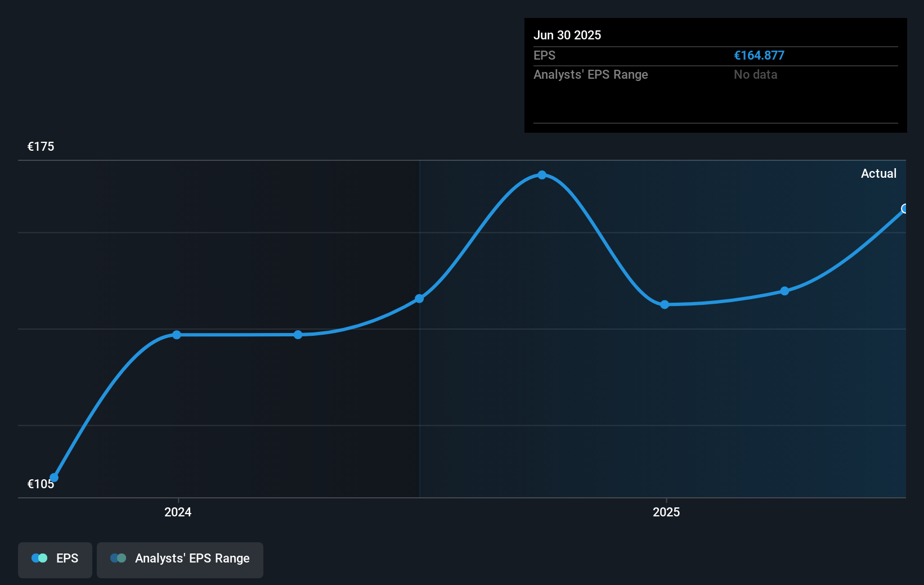Click the €164.877 EPS value in tooltip

759,55
